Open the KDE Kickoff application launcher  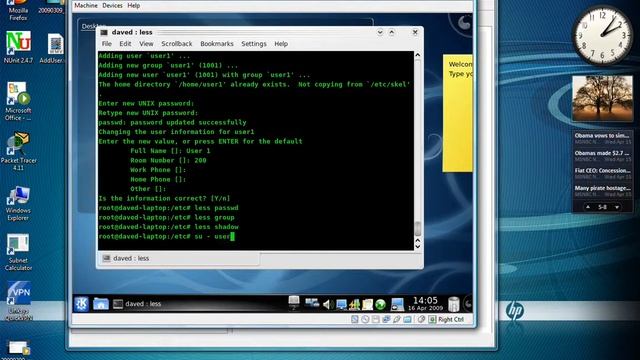[81, 304]
